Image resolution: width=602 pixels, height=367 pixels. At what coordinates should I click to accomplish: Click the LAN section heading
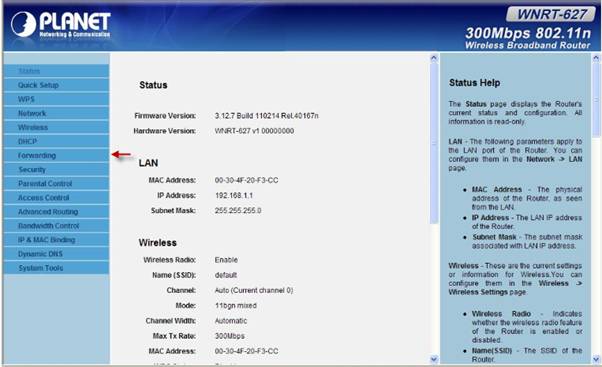coord(149,163)
